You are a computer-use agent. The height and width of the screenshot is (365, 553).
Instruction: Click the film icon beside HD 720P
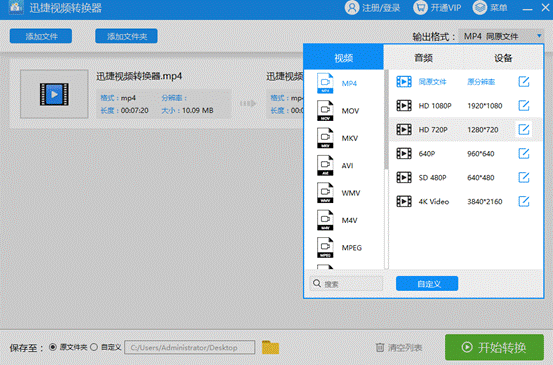404,129
